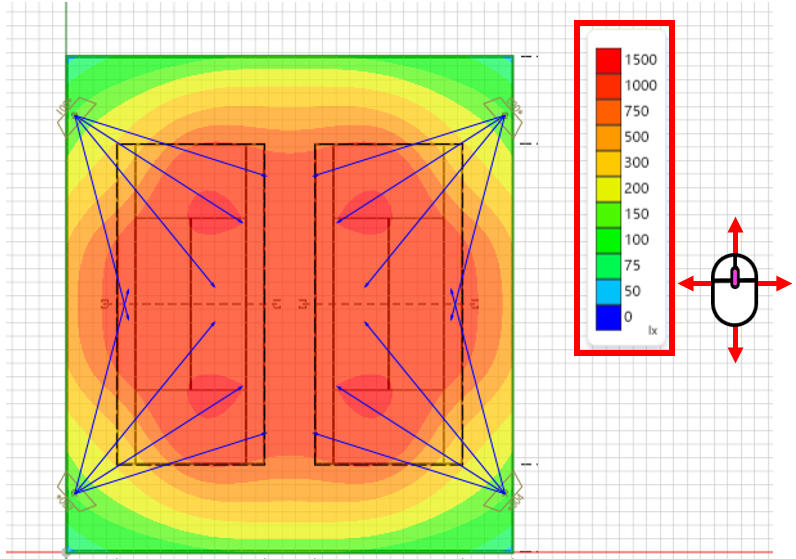The height and width of the screenshot is (559, 796).
Task: Select the right court's dashed outline area
Action: [388, 304]
